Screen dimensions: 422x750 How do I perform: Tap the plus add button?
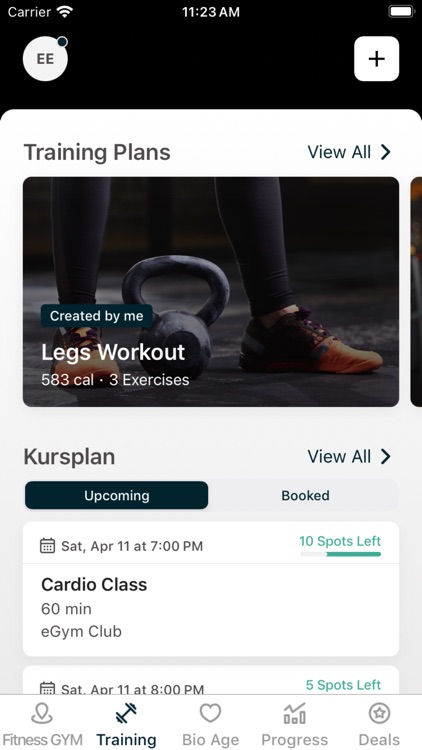377,59
